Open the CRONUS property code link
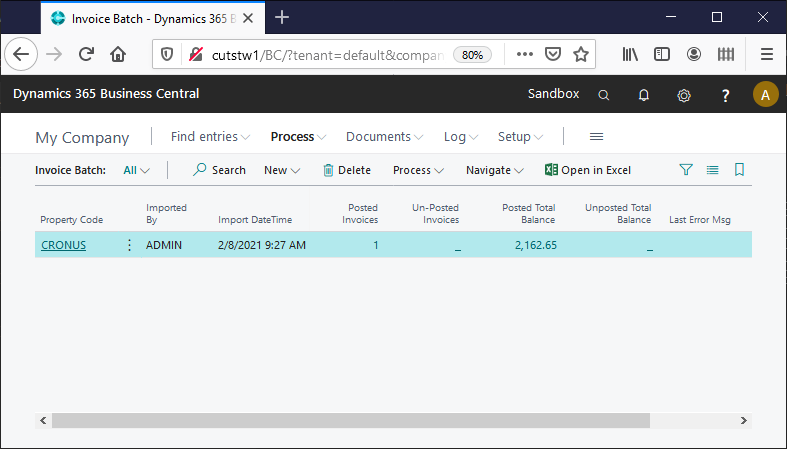This screenshot has width=787, height=449. pos(63,245)
